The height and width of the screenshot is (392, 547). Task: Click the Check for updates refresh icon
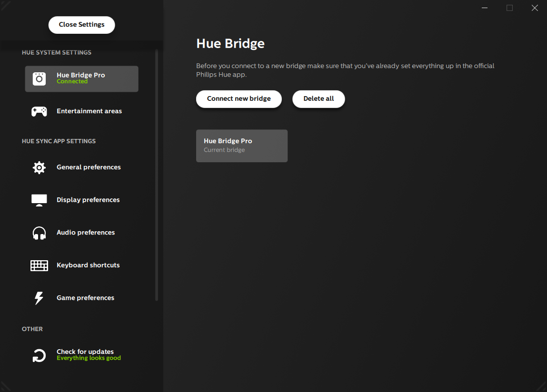39,355
